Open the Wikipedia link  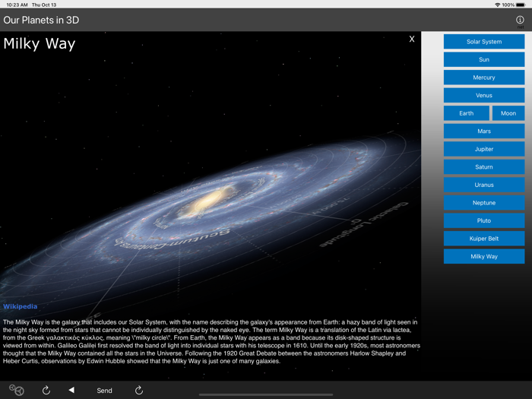pyautogui.click(x=20, y=306)
